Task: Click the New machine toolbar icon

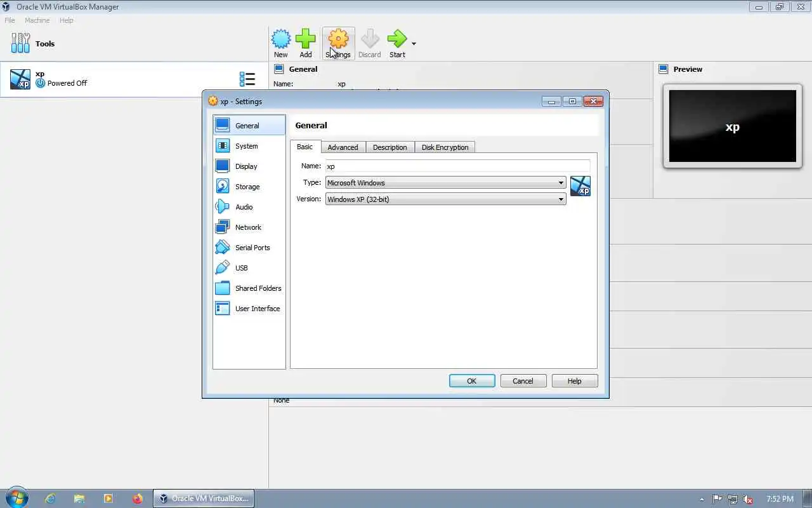Action: pos(280,43)
